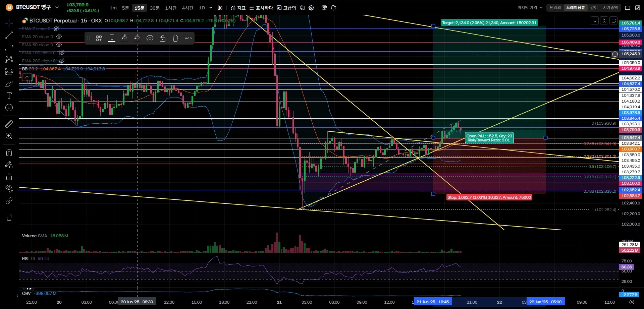The height and width of the screenshot is (309, 644).
Task: Open the line color picker in floating toolbar
Action: coord(124,38)
